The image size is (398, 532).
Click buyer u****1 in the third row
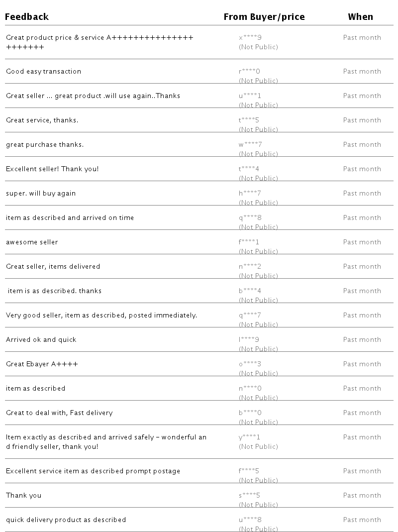[x=250, y=96]
